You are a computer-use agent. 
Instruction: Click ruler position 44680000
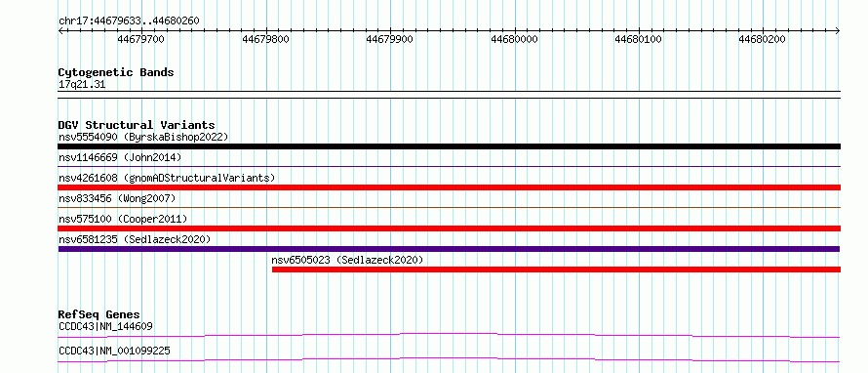pyautogui.click(x=514, y=40)
